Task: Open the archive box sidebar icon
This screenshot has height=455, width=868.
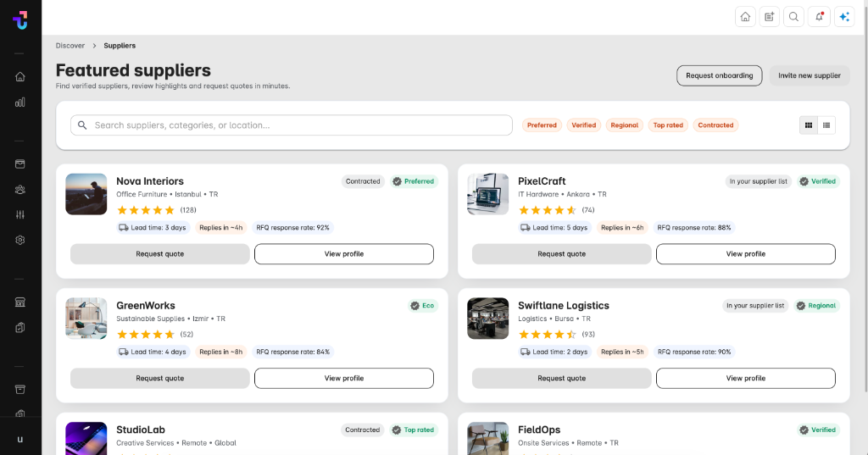Action: coord(20,389)
